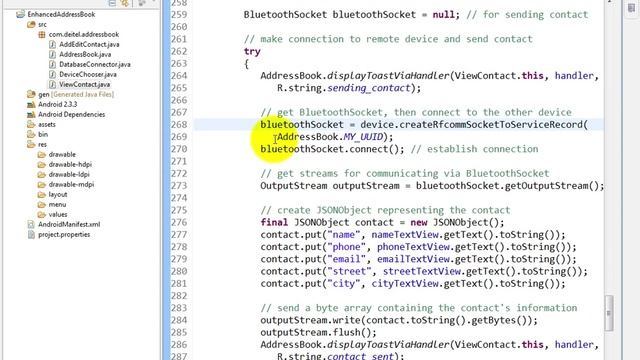Click 'connect()' on line 270

click(374, 149)
